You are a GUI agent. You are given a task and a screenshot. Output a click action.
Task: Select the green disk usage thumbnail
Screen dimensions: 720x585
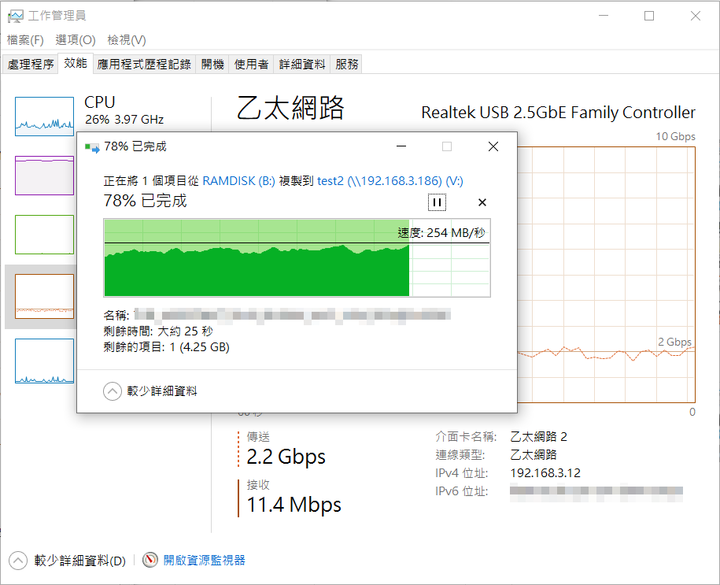point(44,235)
